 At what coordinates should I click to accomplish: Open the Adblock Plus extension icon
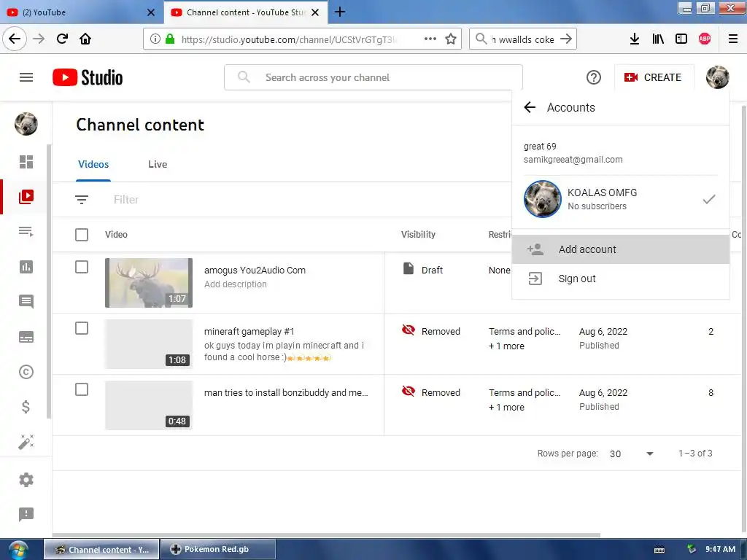coord(705,39)
